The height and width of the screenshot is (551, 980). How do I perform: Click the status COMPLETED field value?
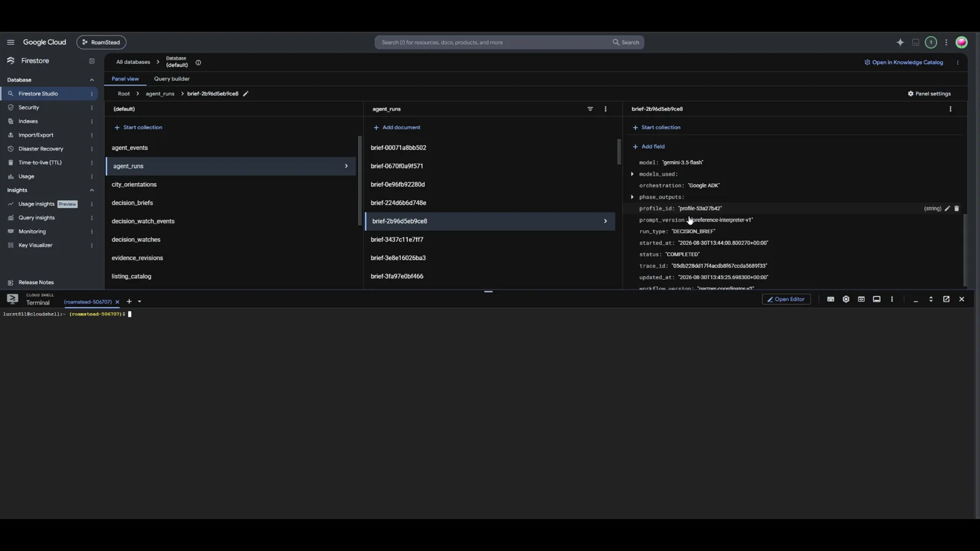pyautogui.click(x=682, y=254)
